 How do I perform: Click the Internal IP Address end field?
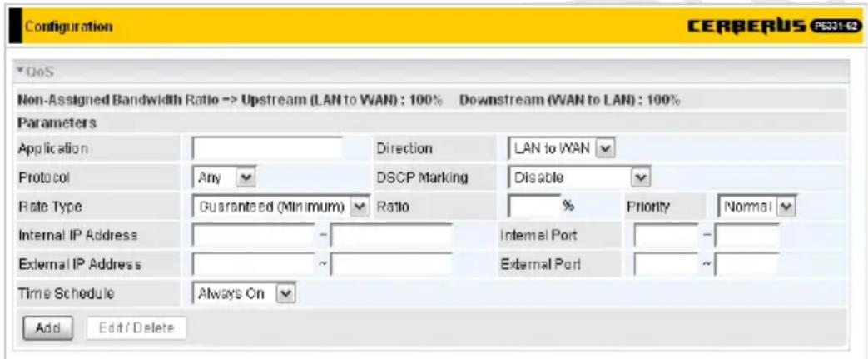tap(391, 236)
